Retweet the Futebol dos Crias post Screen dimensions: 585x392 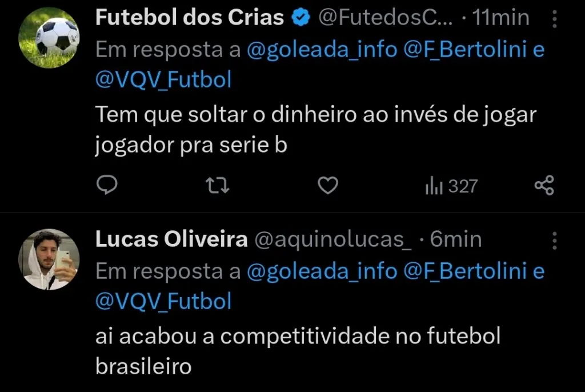(217, 185)
